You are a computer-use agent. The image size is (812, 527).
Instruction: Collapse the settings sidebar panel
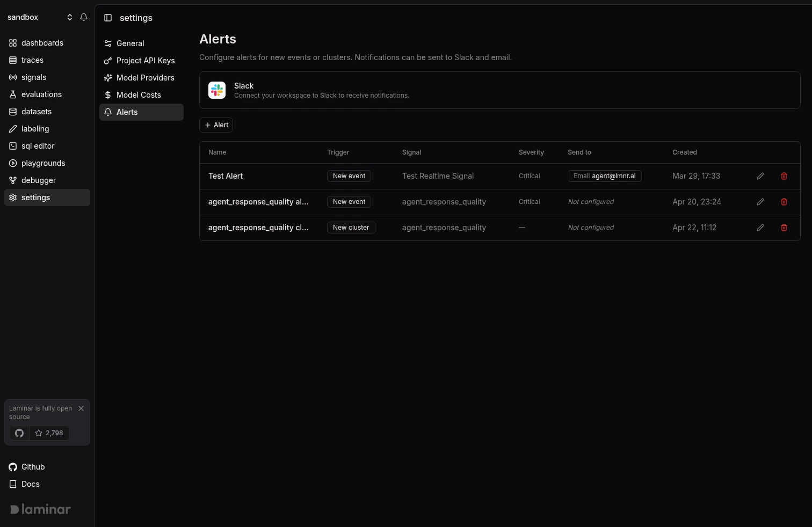coord(108,18)
